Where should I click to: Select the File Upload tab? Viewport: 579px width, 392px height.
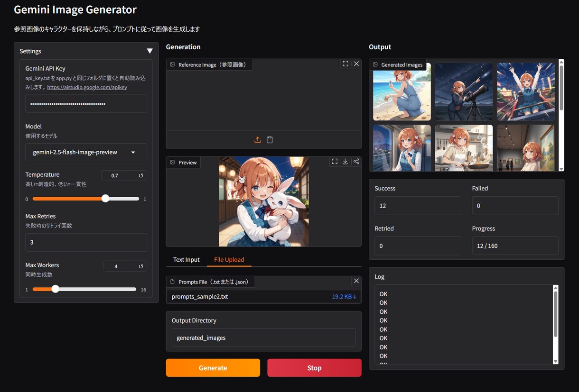point(229,260)
